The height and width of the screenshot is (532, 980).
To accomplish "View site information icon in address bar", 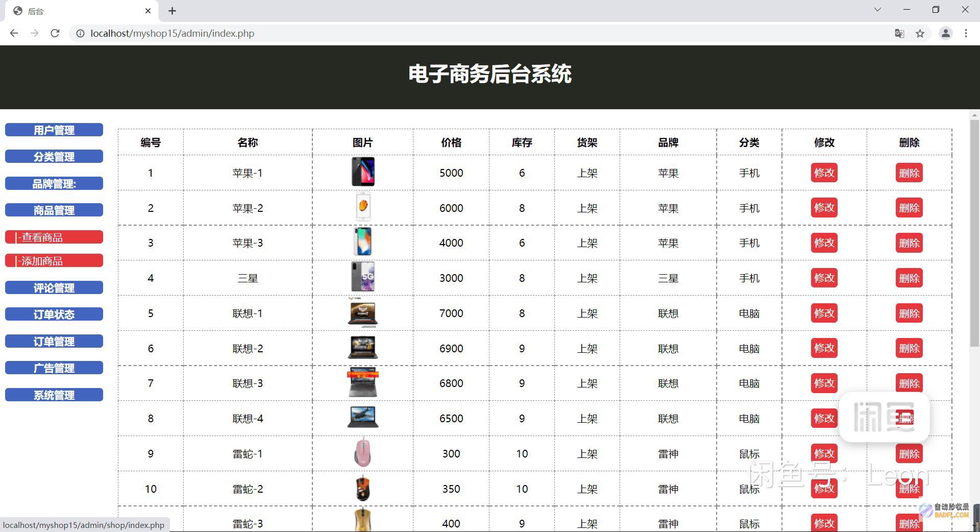I will click(x=80, y=33).
